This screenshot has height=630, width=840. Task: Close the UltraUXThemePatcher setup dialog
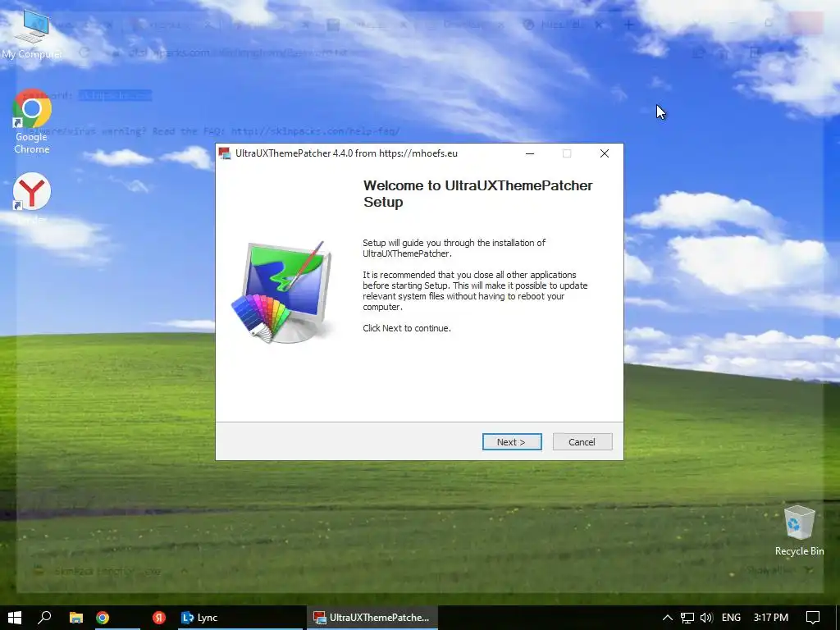[x=605, y=153]
